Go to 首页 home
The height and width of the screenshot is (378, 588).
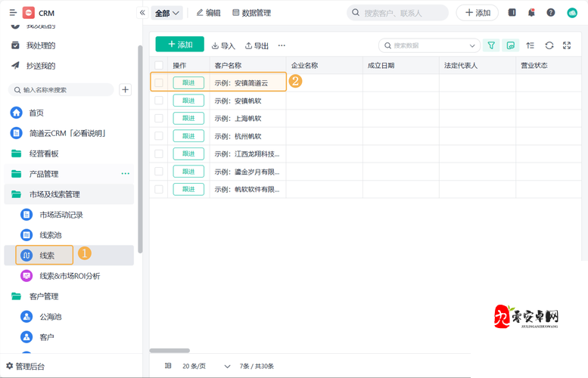pyautogui.click(x=36, y=113)
